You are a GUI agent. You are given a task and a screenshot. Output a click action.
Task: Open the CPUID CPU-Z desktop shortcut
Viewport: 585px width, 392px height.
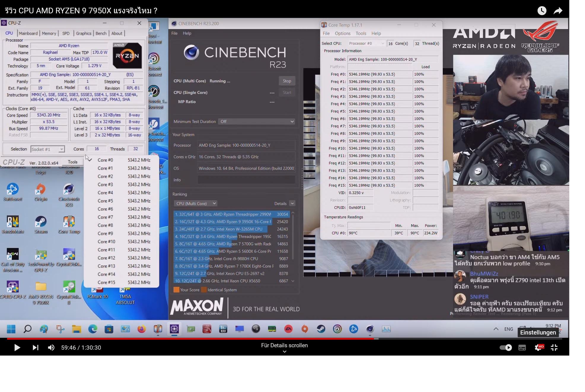pos(12,289)
